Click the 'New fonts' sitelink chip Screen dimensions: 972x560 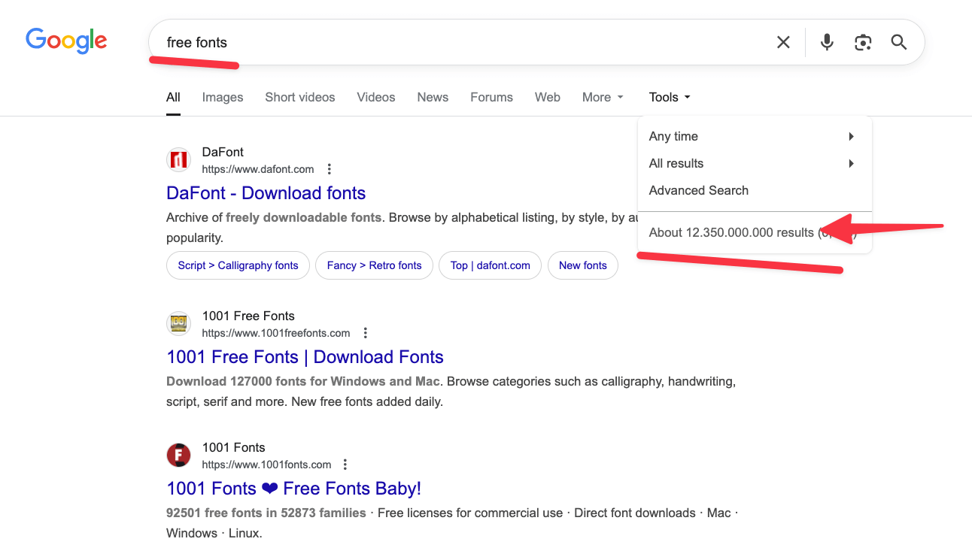point(583,265)
